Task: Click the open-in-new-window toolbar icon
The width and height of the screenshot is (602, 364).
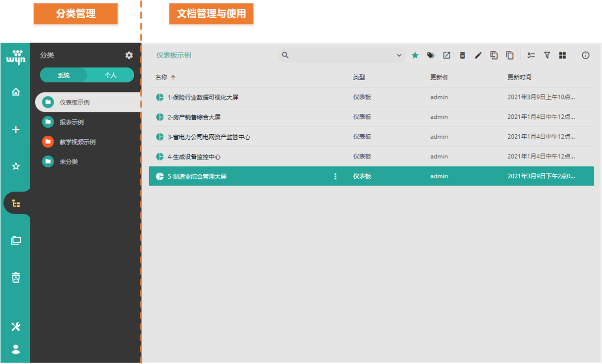Action: pyautogui.click(x=447, y=55)
